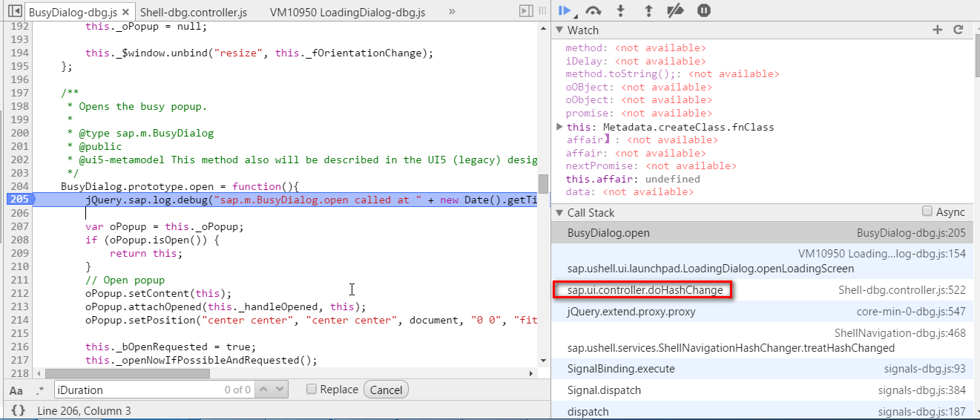This screenshot has width=980, height=420.
Task: Click watch entry 'data: <not available>'
Action: [629, 191]
